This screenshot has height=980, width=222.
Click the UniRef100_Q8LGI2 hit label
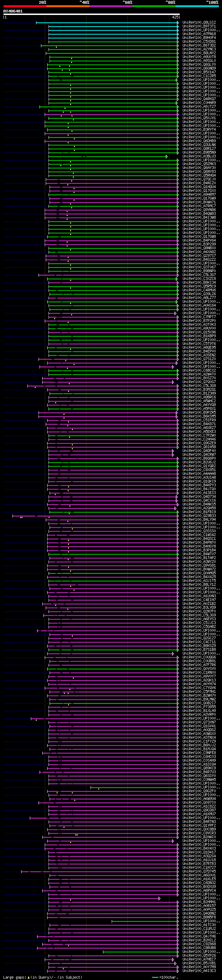pos(199,23)
